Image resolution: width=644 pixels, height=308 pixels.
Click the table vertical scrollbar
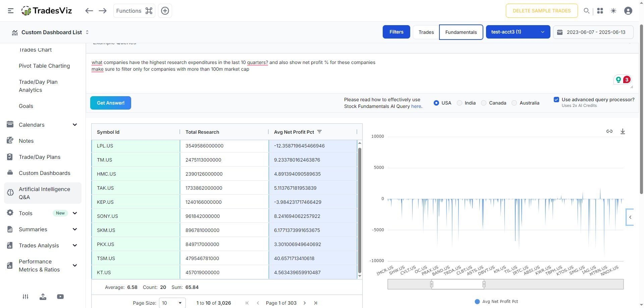(360, 210)
